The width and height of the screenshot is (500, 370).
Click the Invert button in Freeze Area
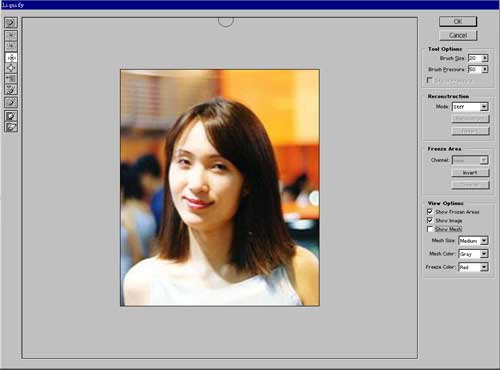(x=470, y=173)
